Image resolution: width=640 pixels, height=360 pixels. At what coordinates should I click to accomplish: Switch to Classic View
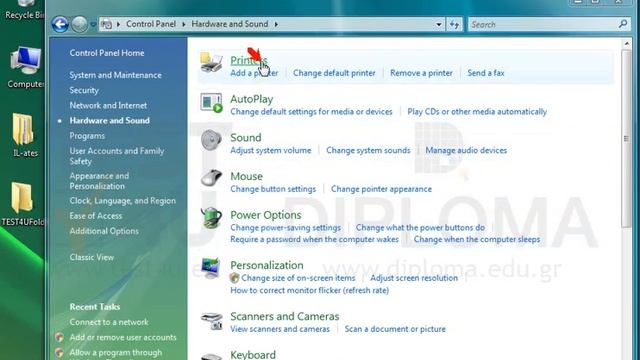click(92, 257)
